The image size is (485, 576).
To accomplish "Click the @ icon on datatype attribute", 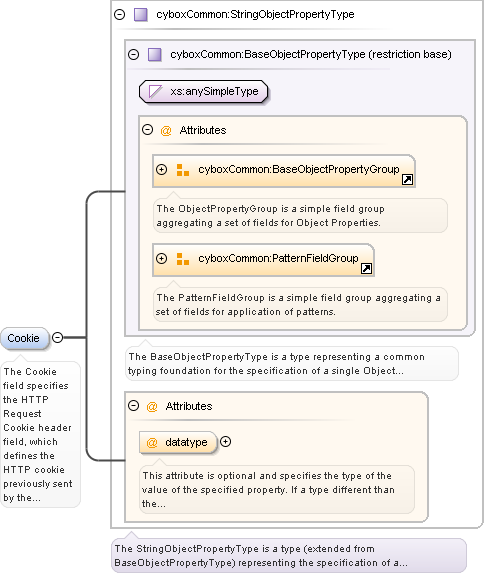I will coord(152,442).
